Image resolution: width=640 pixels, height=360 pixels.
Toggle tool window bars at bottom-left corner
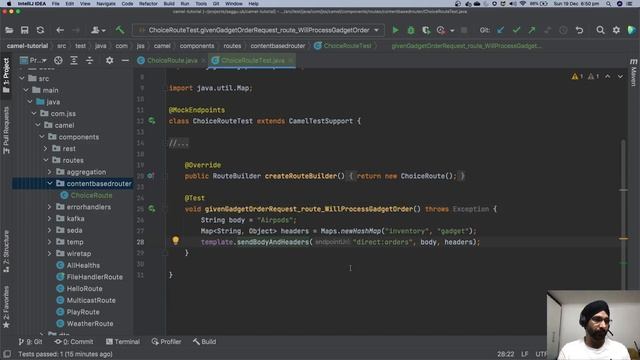[x=7, y=354]
